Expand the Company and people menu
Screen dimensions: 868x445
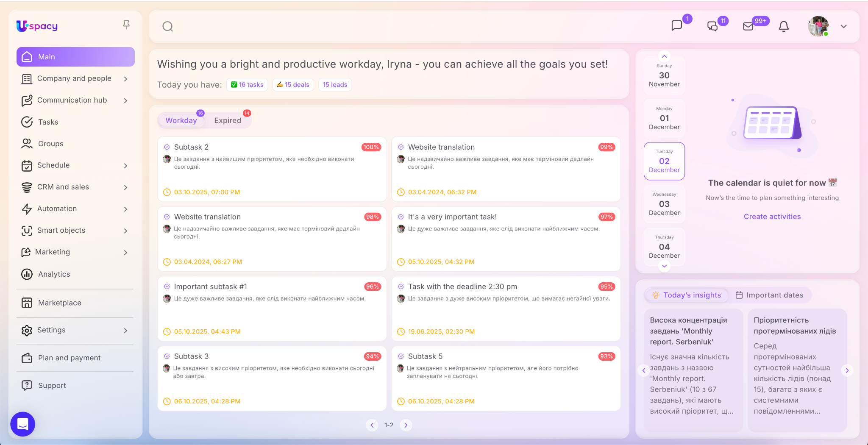tap(125, 79)
